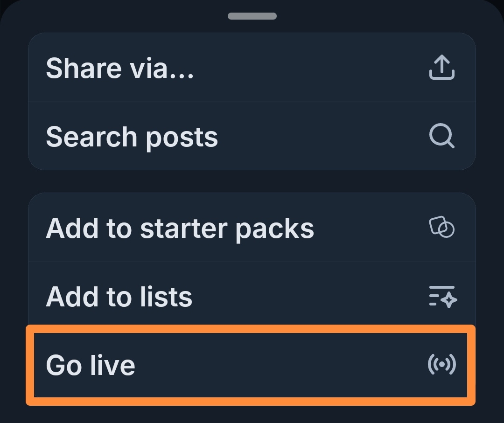The image size is (504, 423).
Task: Select the orange-highlighted menu row
Action: point(251,365)
